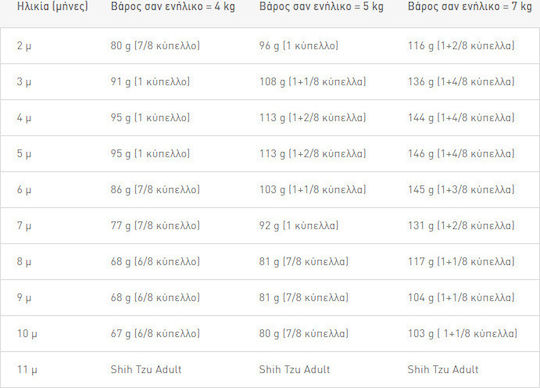Click the '108 g (1+1/8 κύπελλα)' cell in row 3 μ
The width and height of the screenshot is (540, 388).
click(x=312, y=82)
